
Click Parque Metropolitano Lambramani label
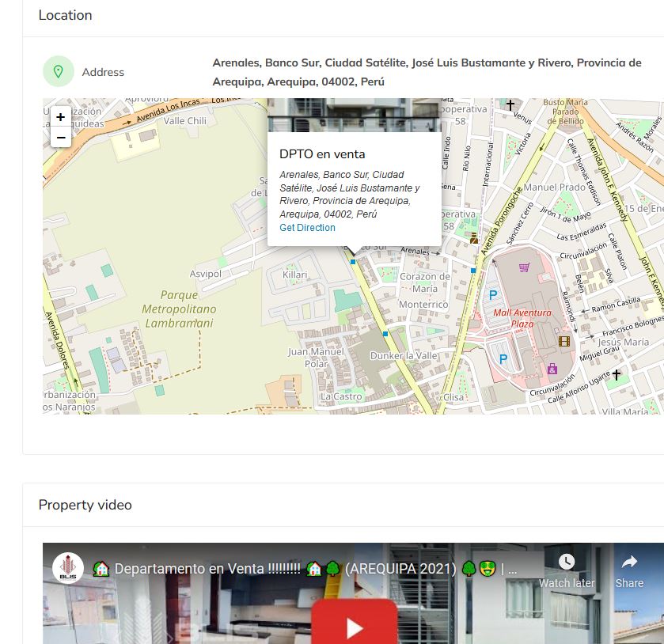pos(179,309)
